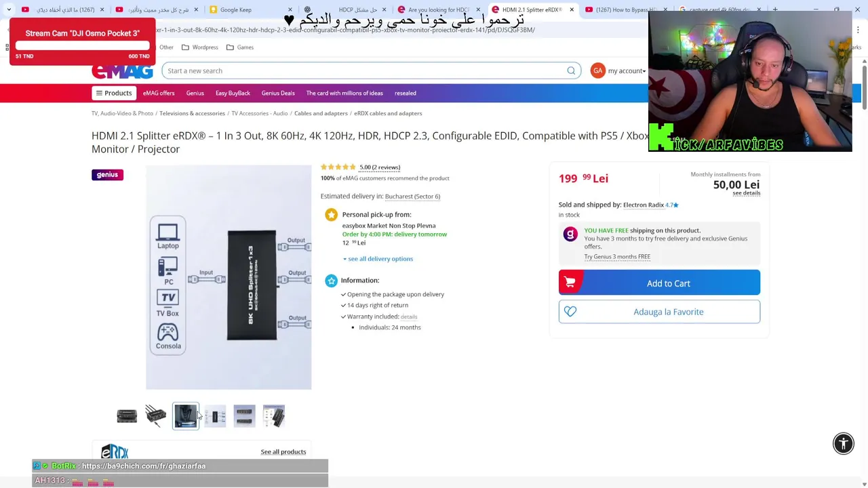Open the Products menu

click(x=114, y=93)
